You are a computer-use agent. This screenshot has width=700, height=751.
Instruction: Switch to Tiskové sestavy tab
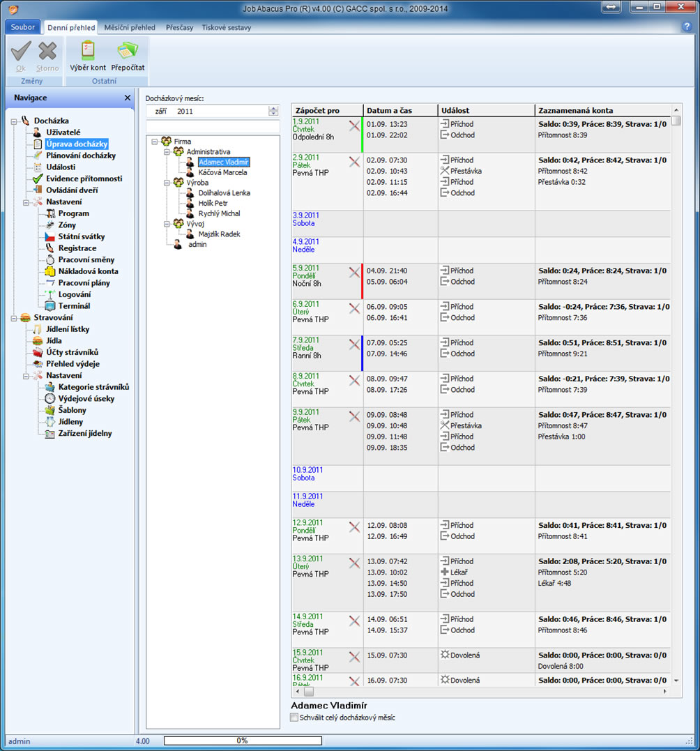coord(227,27)
